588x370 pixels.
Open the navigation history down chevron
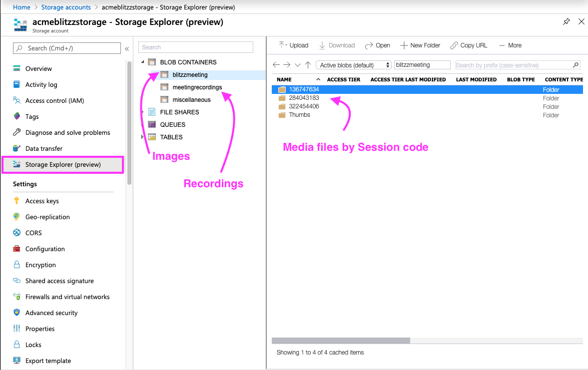pyautogui.click(x=298, y=65)
